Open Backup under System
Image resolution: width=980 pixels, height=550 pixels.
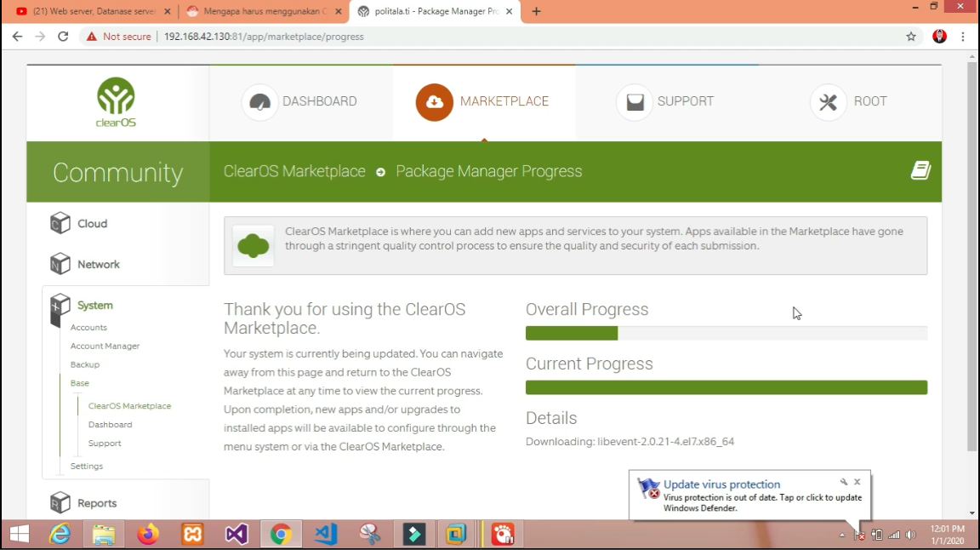(x=85, y=364)
